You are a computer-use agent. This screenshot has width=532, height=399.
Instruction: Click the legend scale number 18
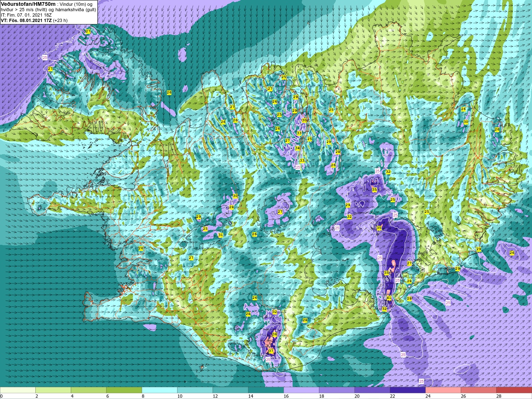coord(322,396)
